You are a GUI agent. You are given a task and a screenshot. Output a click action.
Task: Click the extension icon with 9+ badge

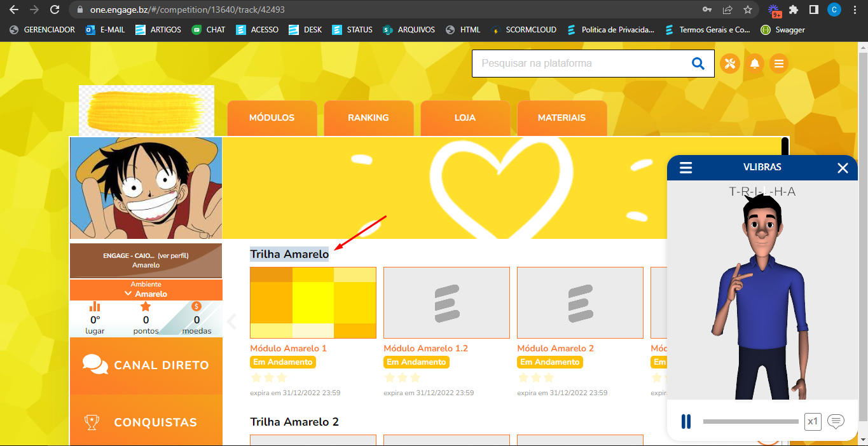click(774, 10)
